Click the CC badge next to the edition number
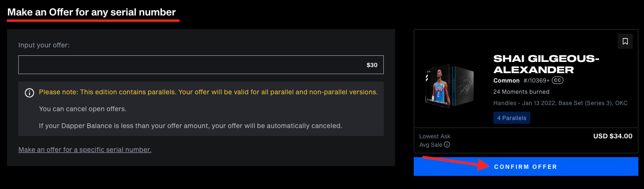The height and width of the screenshot is (189, 644). [557, 81]
